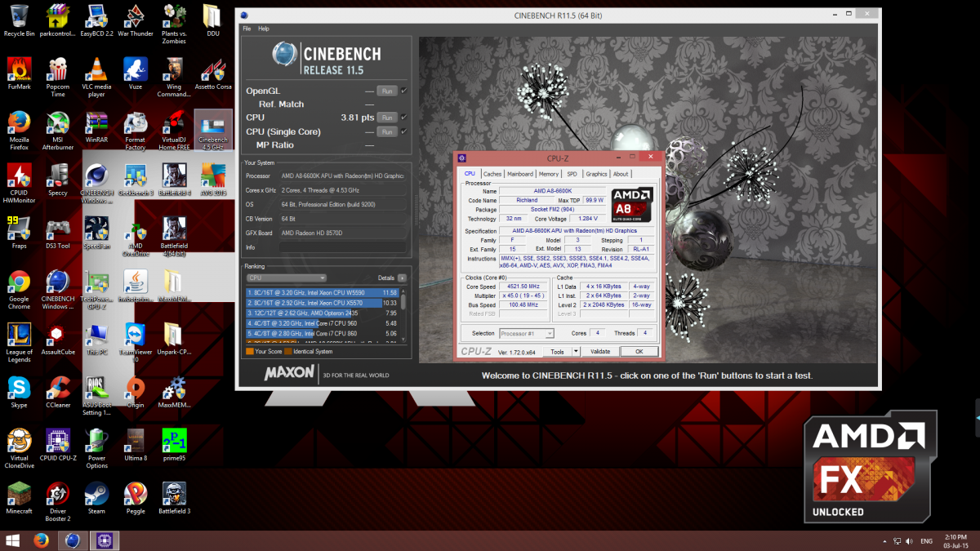Open the Tools dropdown arrow in CPU-Z
Viewport: 980px width, 551px height.
pyautogui.click(x=576, y=352)
